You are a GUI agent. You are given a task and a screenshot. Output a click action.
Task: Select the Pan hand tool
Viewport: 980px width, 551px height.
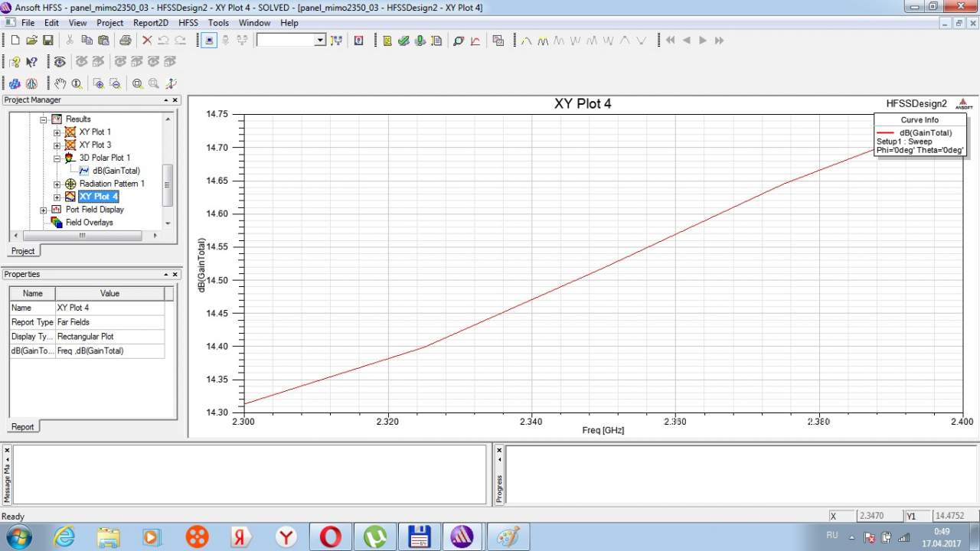point(60,83)
